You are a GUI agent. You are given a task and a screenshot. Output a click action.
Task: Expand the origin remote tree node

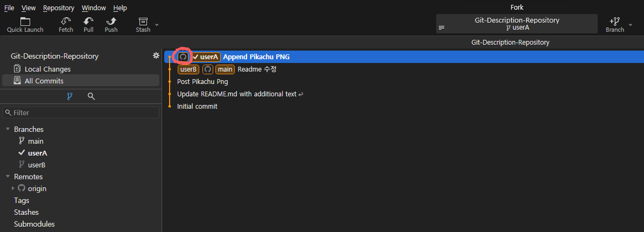pos(13,188)
